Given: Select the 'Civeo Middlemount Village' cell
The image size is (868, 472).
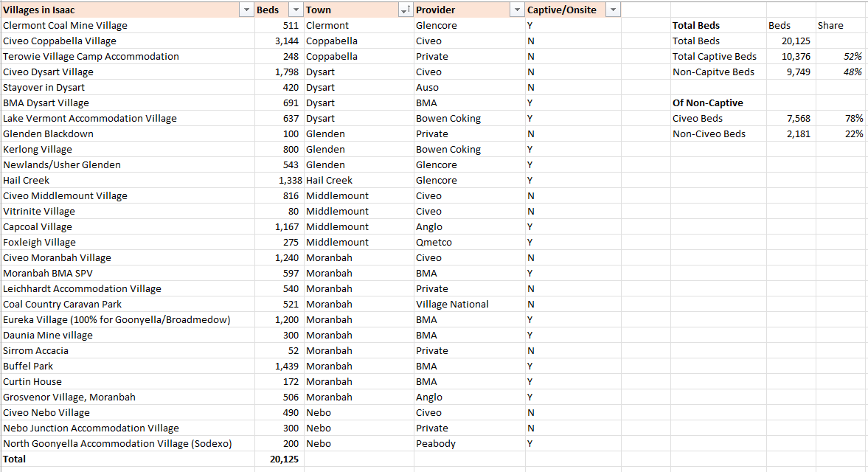Looking at the screenshot, I should (128, 196).
